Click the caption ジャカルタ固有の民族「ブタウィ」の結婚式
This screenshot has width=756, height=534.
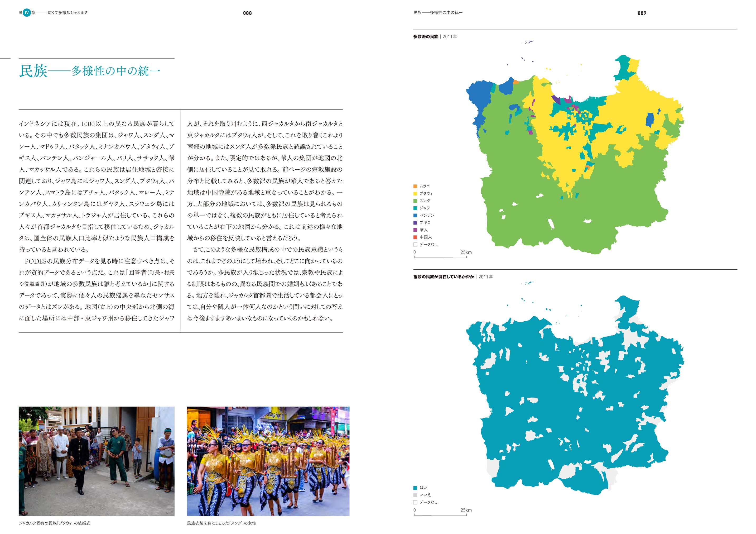click(54, 523)
